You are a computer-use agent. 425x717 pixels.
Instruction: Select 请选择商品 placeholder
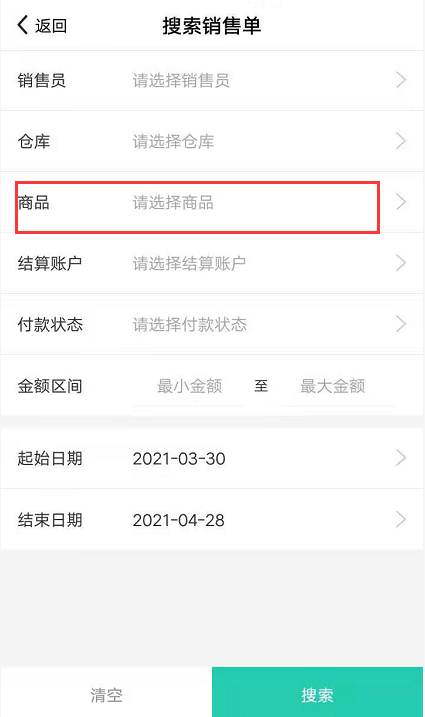(x=173, y=203)
